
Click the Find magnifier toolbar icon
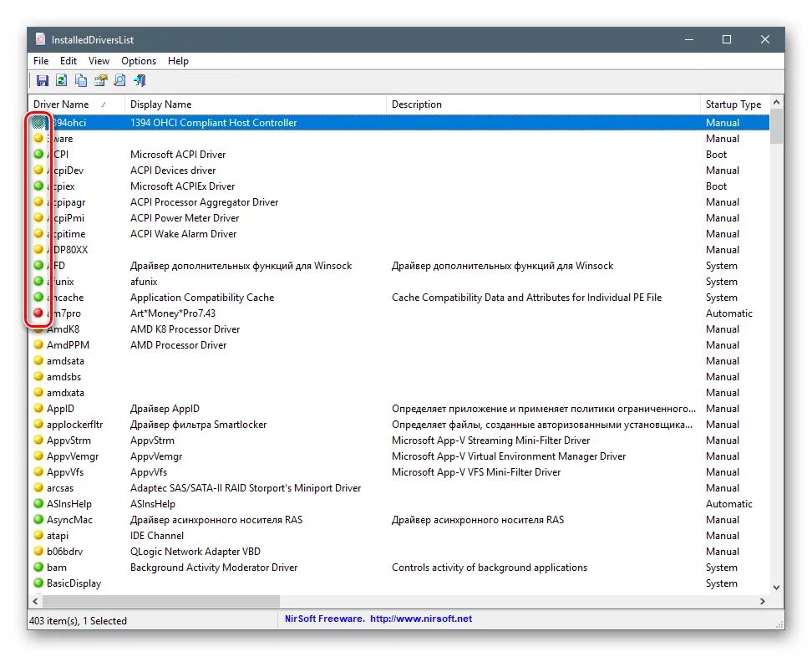[x=119, y=80]
